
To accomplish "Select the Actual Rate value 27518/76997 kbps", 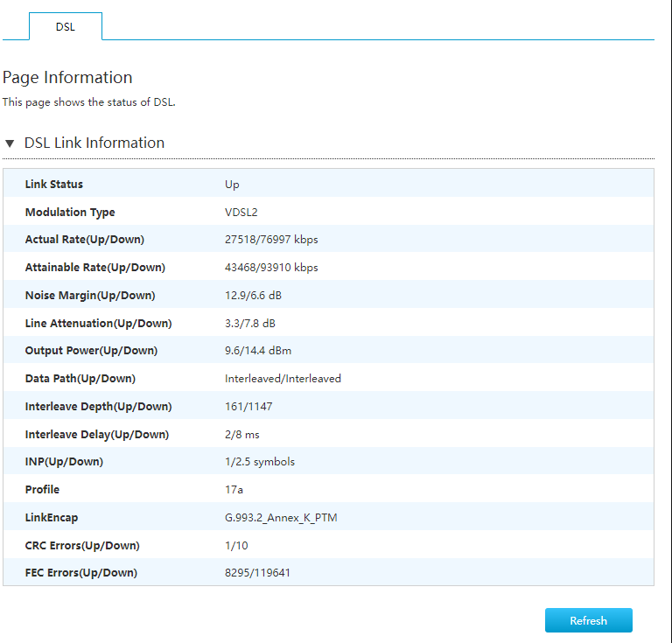I will pyautogui.click(x=271, y=240).
